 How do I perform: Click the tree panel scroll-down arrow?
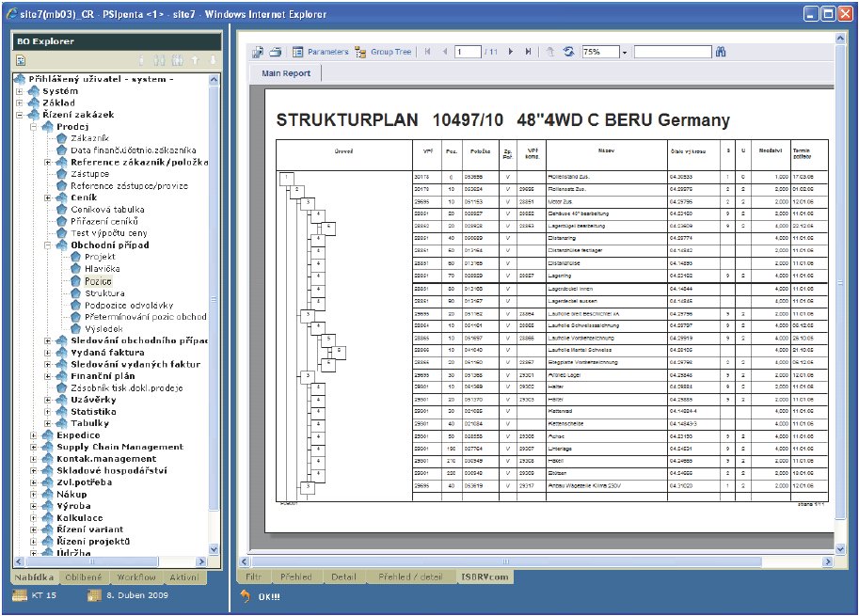pyautogui.click(x=214, y=549)
